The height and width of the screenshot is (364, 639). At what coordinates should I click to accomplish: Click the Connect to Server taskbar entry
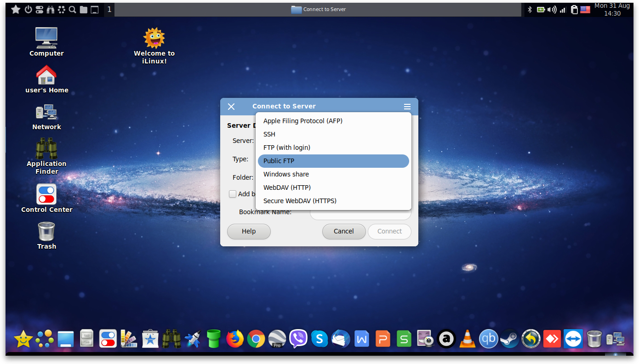point(319,9)
